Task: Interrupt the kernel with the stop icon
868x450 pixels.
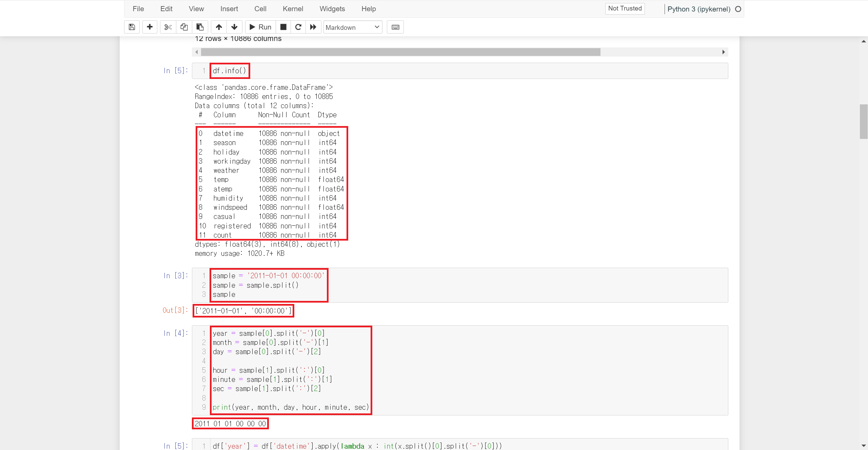Action: (x=283, y=27)
